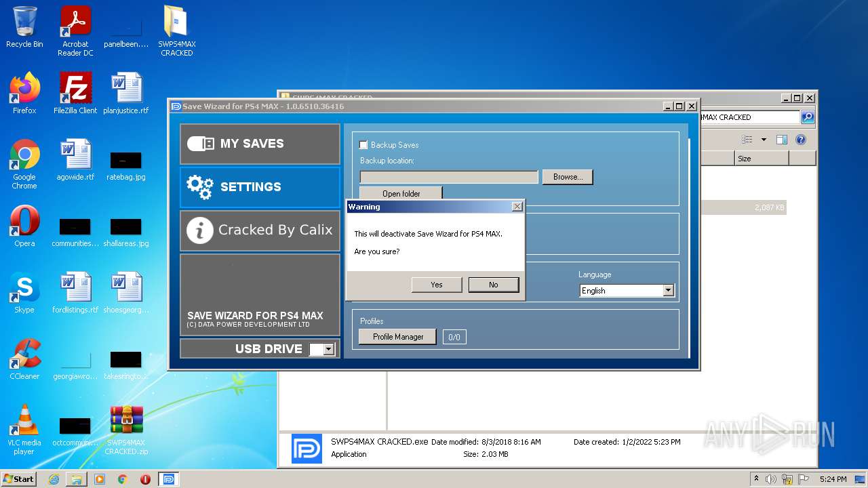Enable the Backup Saves checkbox
Screen dimensions: 868x488
point(363,145)
